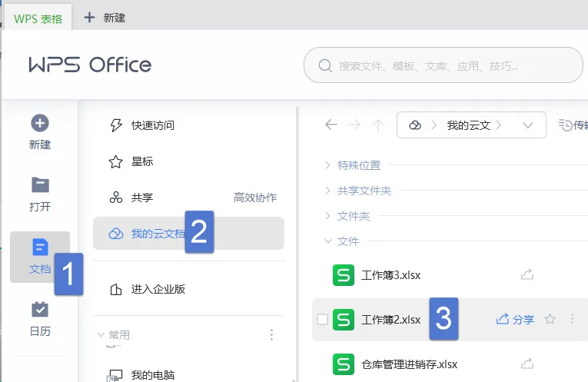Open the path dropdown arrow next to 我的云文
The height and width of the screenshot is (382, 588).
click(527, 125)
